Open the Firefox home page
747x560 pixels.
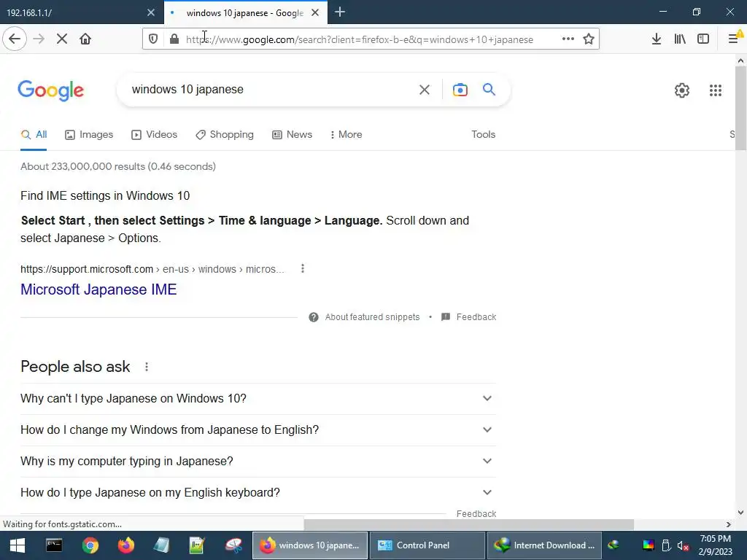(x=85, y=39)
